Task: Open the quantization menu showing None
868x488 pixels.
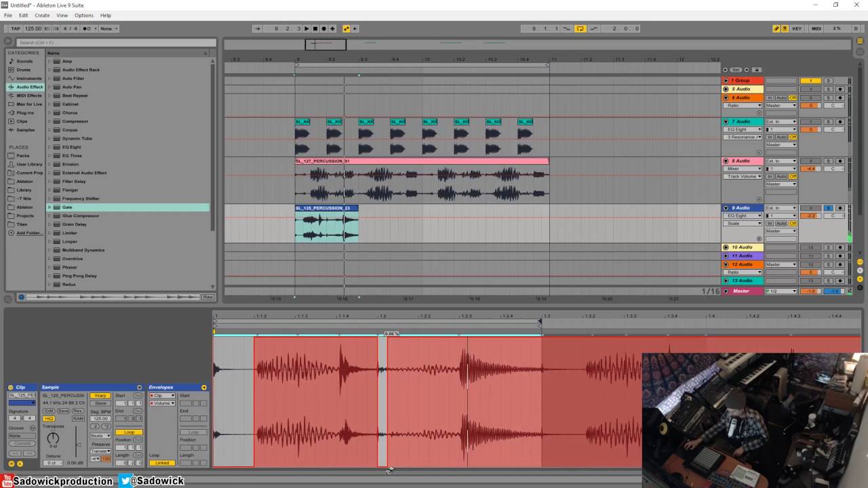Action: pos(108,28)
